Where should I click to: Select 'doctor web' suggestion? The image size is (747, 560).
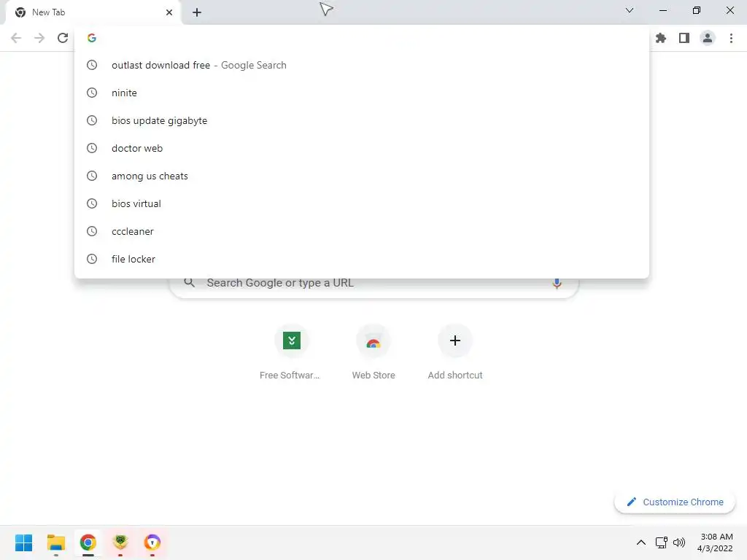pyautogui.click(x=362, y=148)
